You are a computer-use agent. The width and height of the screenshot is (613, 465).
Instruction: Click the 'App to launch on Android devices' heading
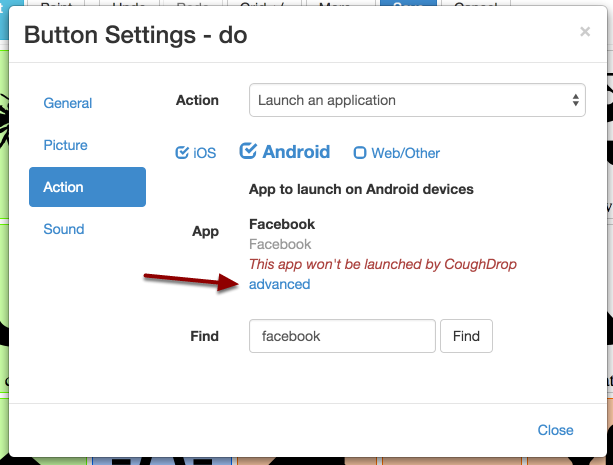click(361, 189)
